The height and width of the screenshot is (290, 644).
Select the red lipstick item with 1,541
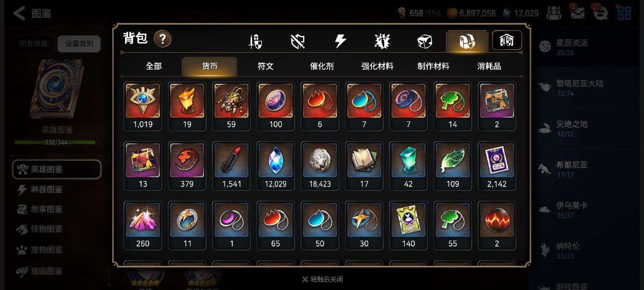coord(231,166)
